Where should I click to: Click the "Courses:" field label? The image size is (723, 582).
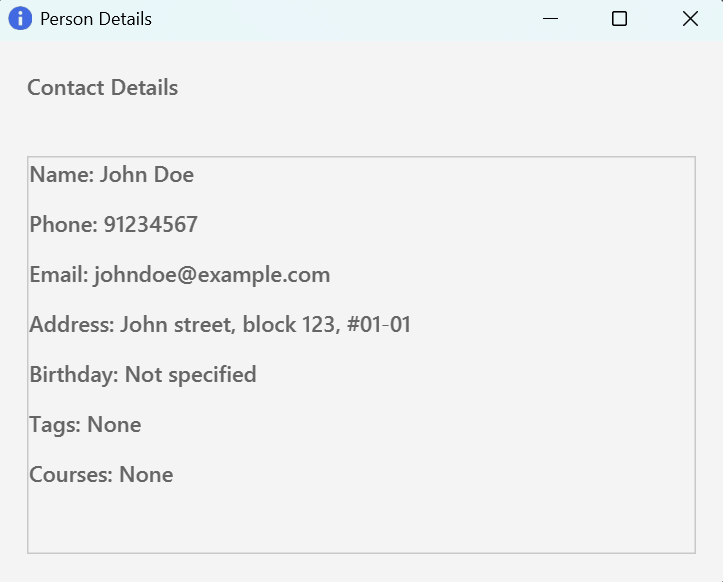(x=71, y=475)
